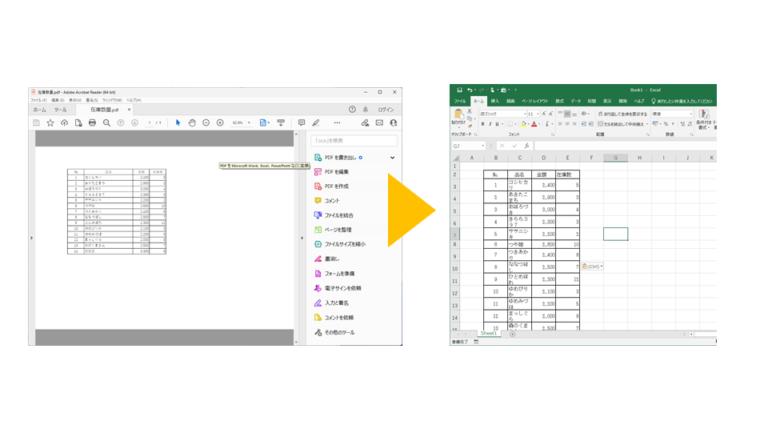Click ファイルを結合 in the tools pane
Screen dimensions: 768x433
pos(339,215)
